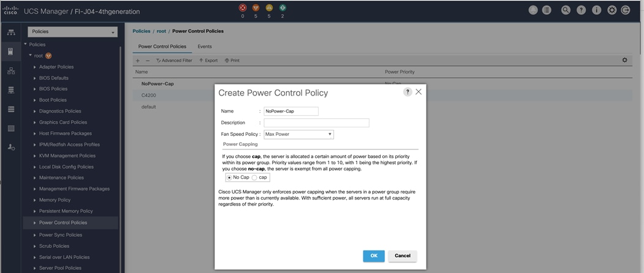Click the Name input field
This screenshot has width=644, height=273.
291,111
